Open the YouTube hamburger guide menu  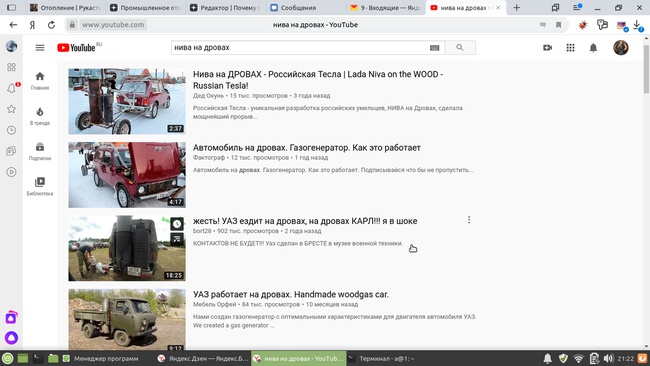point(40,48)
